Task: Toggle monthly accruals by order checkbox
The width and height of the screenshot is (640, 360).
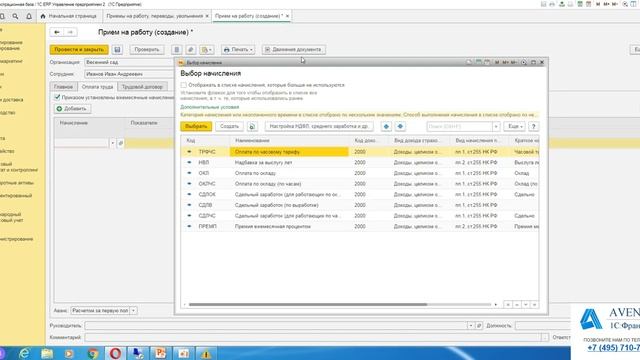Action: [x=57, y=97]
